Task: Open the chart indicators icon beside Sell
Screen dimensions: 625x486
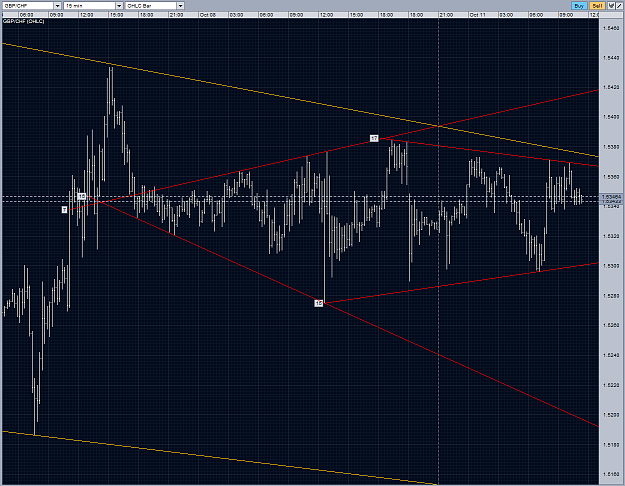Action: coord(611,6)
